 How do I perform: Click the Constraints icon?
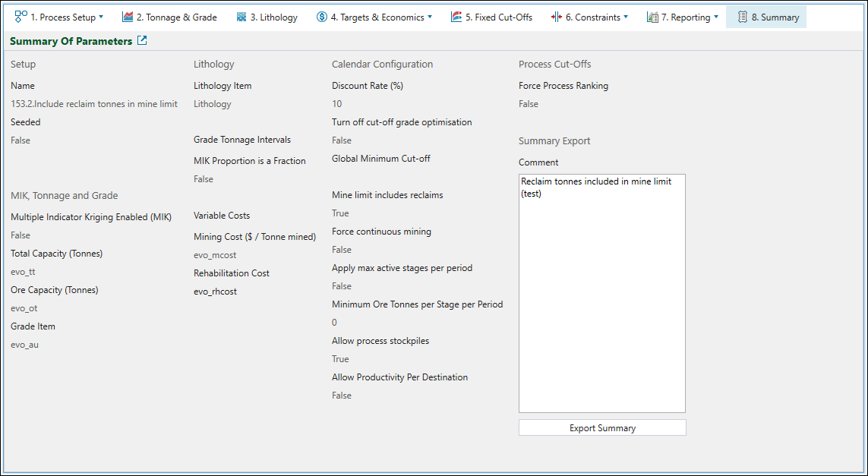(557, 17)
